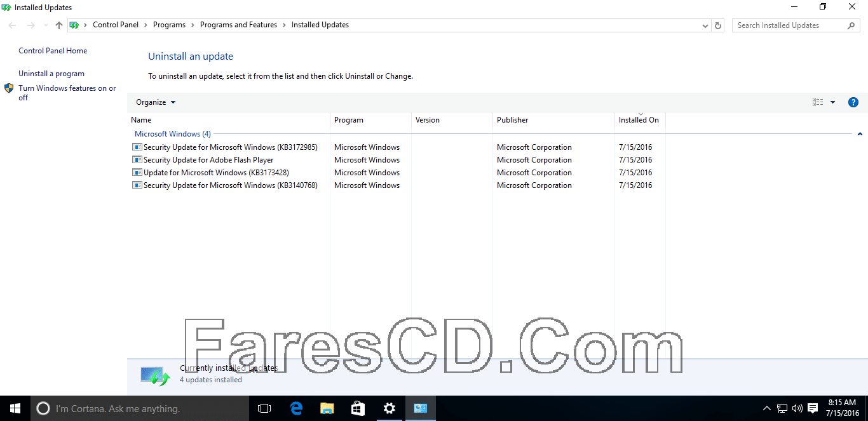The height and width of the screenshot is (421, 868).
Task: Go back with the Back arrow
Action: click(12, 25)
